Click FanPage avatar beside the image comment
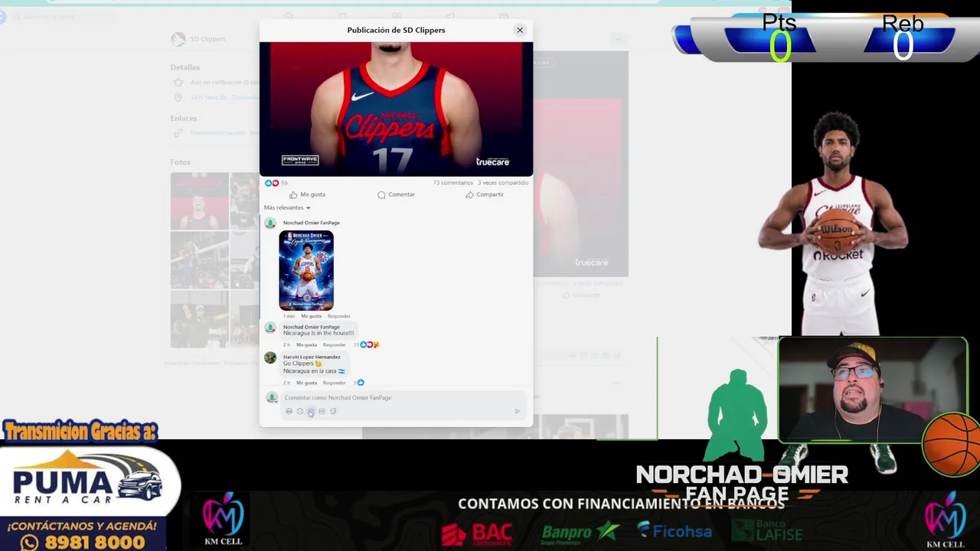This screenshot has width=980, height=551. 270,223
